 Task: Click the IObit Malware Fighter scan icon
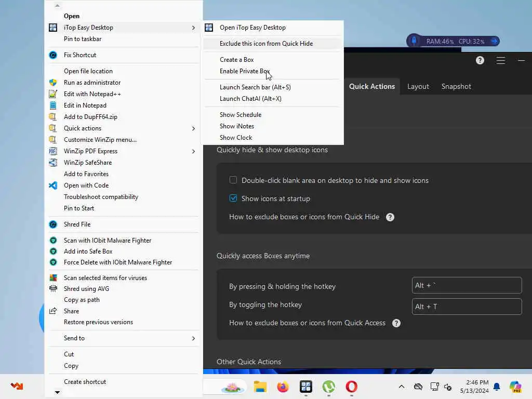pos(54,241)
